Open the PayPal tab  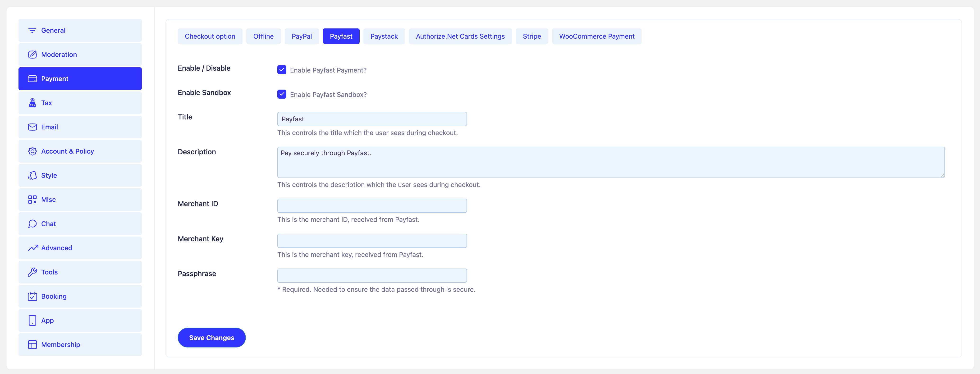[302, 36]
